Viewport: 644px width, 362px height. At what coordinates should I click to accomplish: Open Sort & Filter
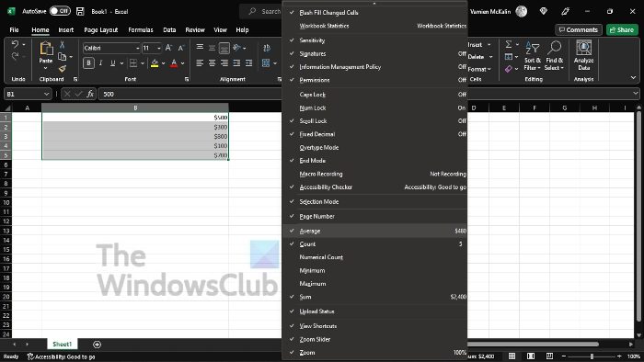pos(533,56)
